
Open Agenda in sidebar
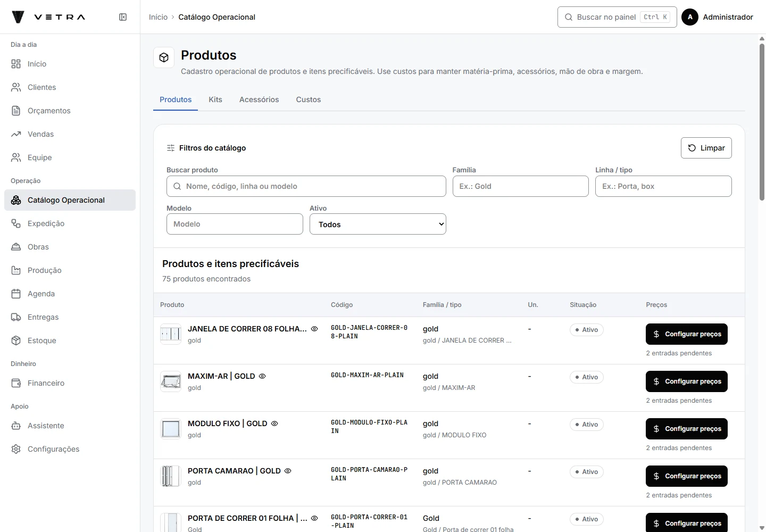pos(70,294)
